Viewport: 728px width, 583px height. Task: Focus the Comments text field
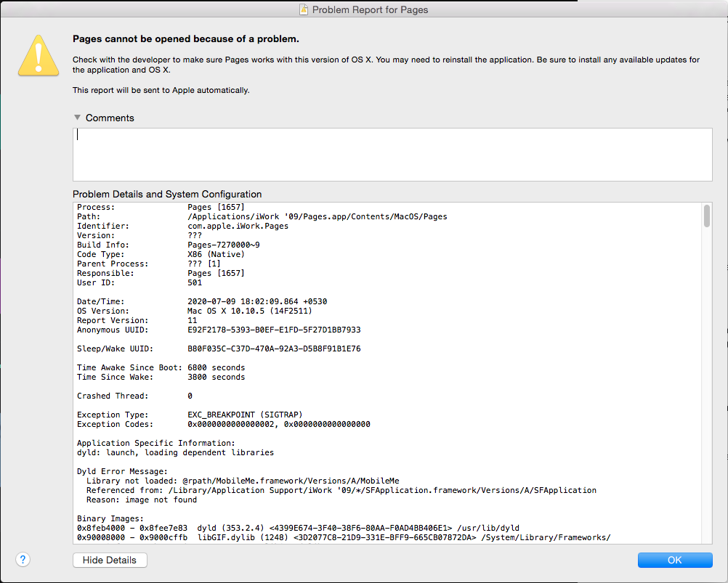tap(392, 155)
